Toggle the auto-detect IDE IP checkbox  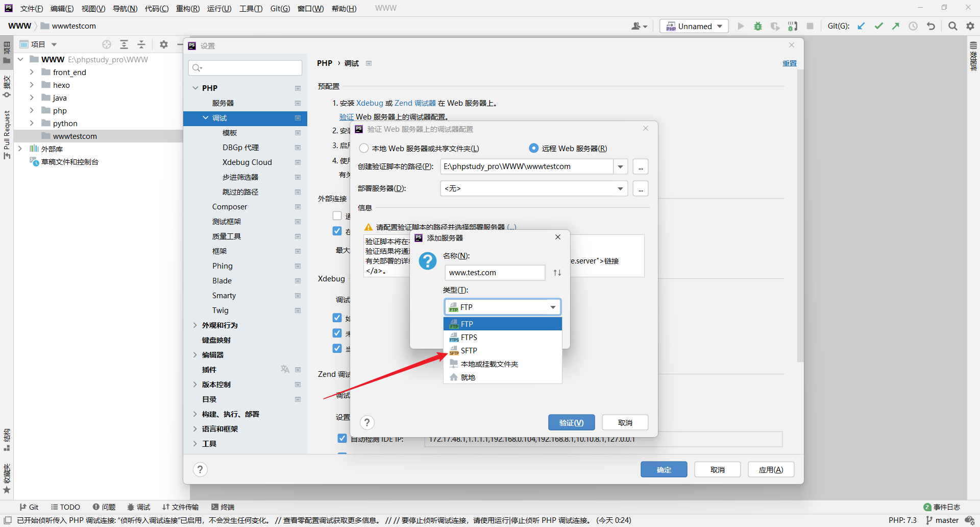[342, 438]
